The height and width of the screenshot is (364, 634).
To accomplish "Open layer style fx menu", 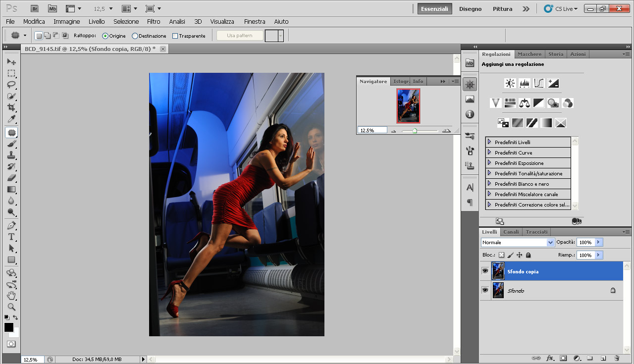I will click(x=550, y=358).
